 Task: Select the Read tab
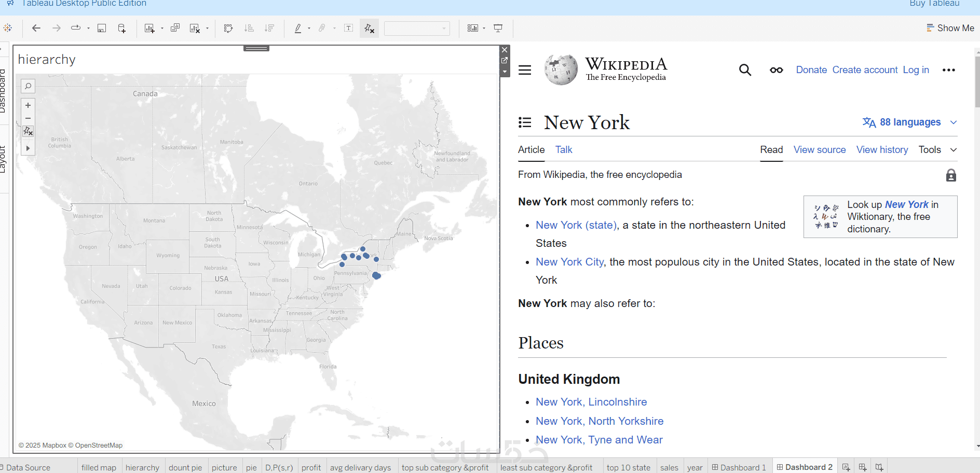point(771,150)
